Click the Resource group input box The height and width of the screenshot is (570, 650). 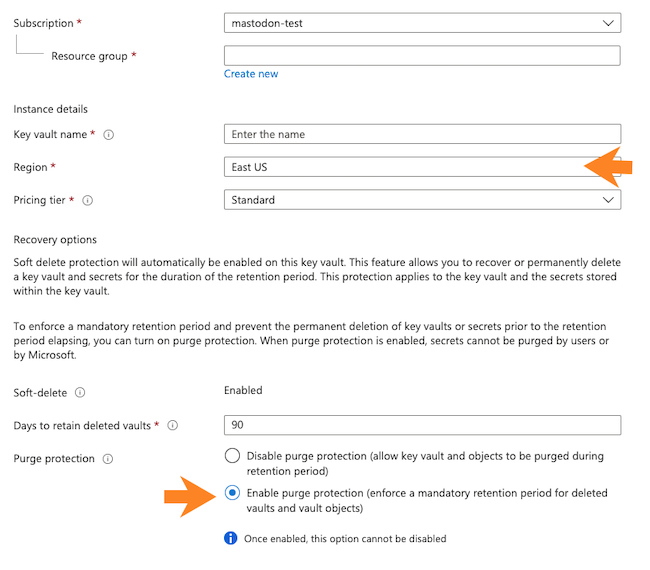(x=422, y=56)
